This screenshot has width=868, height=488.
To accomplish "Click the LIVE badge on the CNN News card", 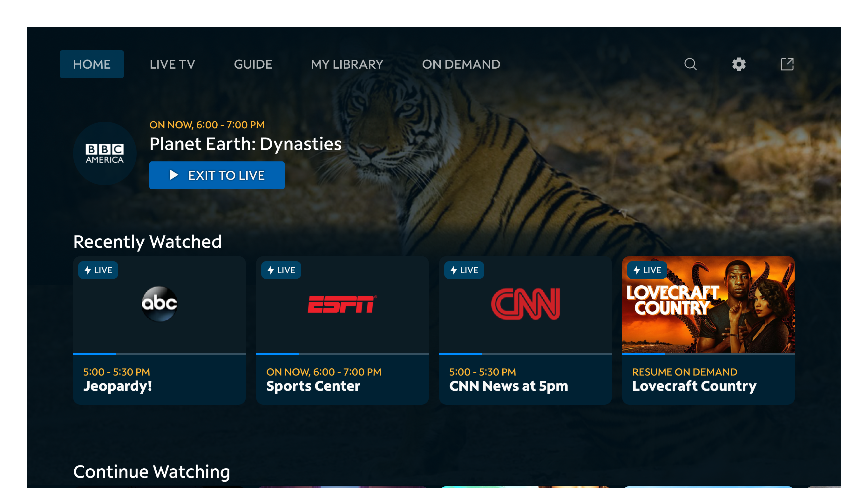I will (464, 270).
